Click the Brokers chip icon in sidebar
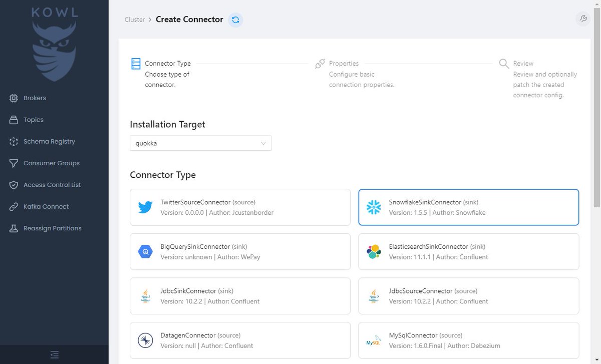The width and height of the screenshot is (601, 364). [x=14, y=98]
